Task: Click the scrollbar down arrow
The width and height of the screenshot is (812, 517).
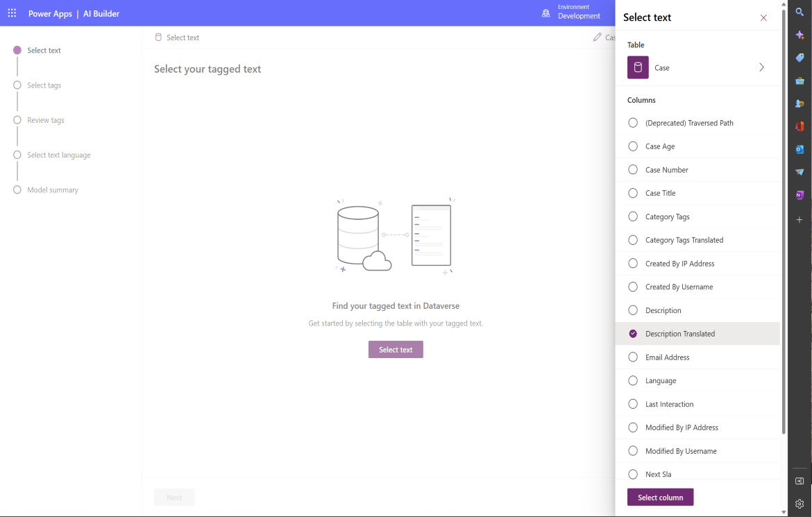Action: coord(784,512)
